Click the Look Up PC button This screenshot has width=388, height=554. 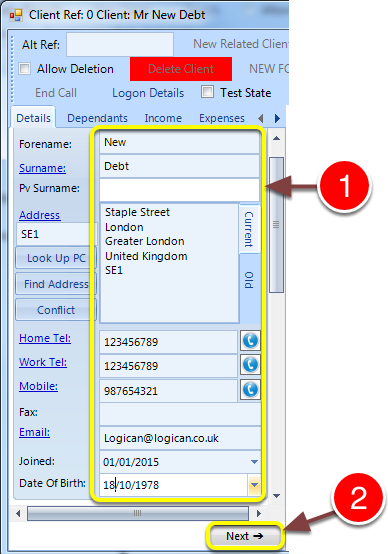pos(56,258)
